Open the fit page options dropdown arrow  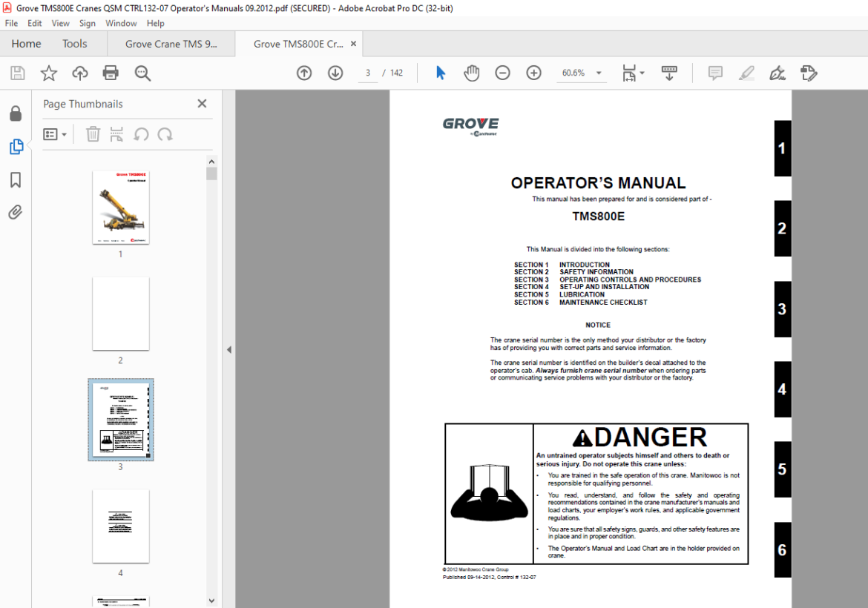pos(642,73)
